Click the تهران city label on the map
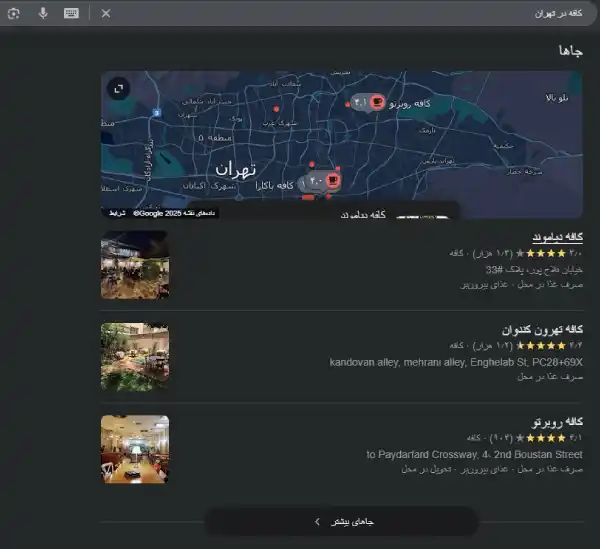600x549 pixels. (x=236, y=167)
